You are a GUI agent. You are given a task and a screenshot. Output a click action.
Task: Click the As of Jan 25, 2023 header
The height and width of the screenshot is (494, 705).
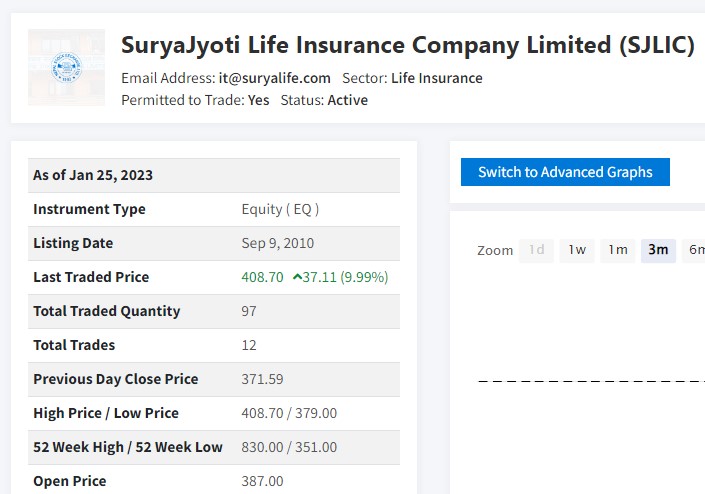pyautogui.click(x=93, y=175)
